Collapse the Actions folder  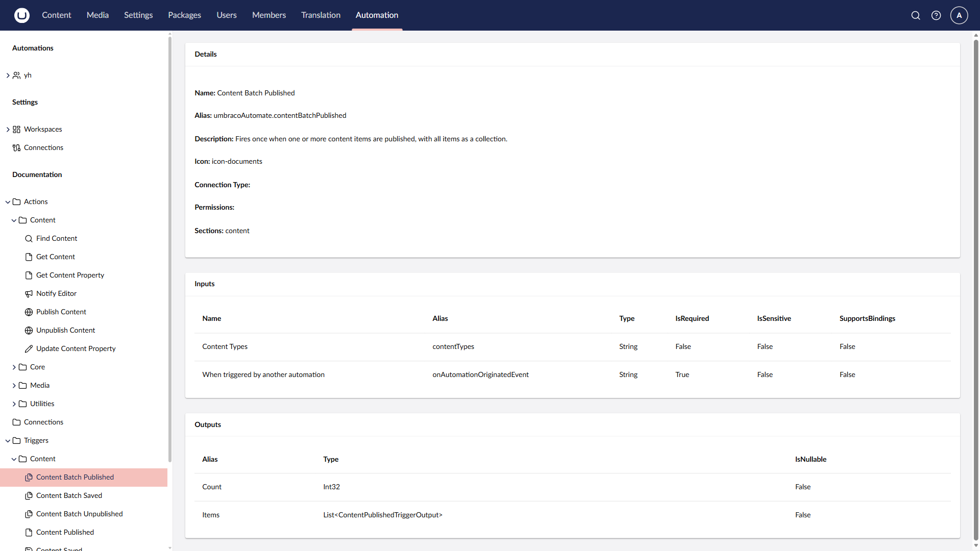(8, 202)
